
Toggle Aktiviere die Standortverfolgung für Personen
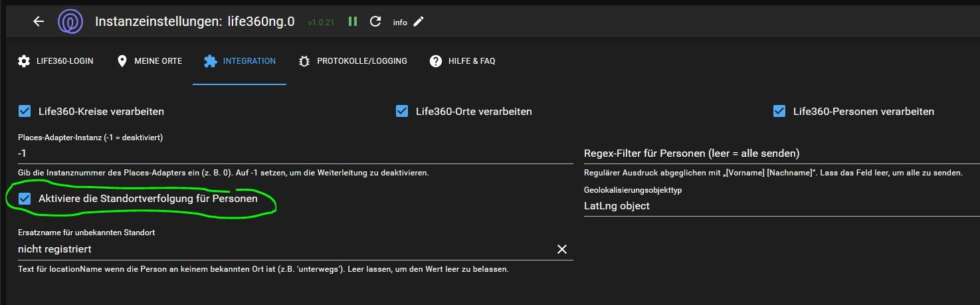pyautogui.click(x=25, y=198)
